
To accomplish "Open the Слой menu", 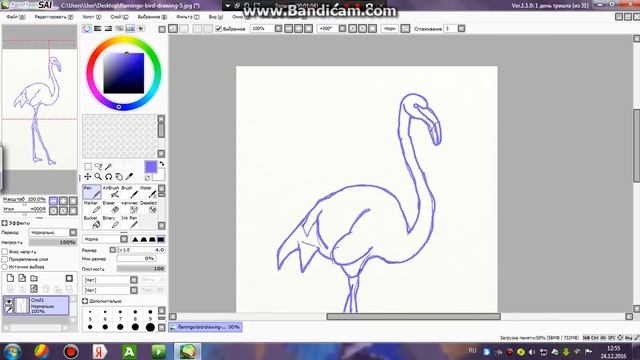I will point(119,17).
